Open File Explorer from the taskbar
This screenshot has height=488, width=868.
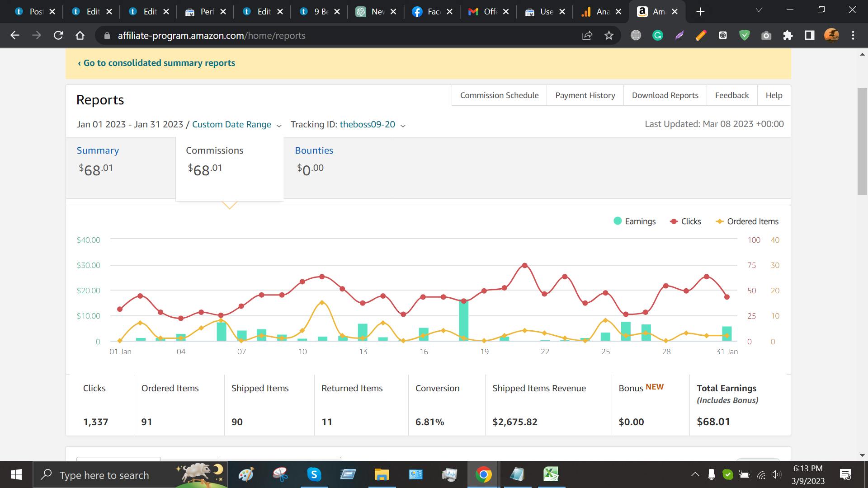tap(382, 474)
